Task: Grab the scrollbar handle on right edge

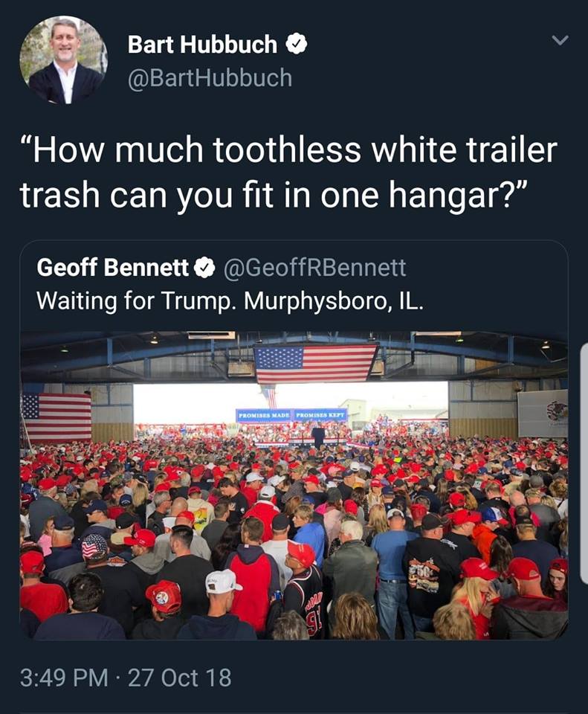Action: [584, 463]
